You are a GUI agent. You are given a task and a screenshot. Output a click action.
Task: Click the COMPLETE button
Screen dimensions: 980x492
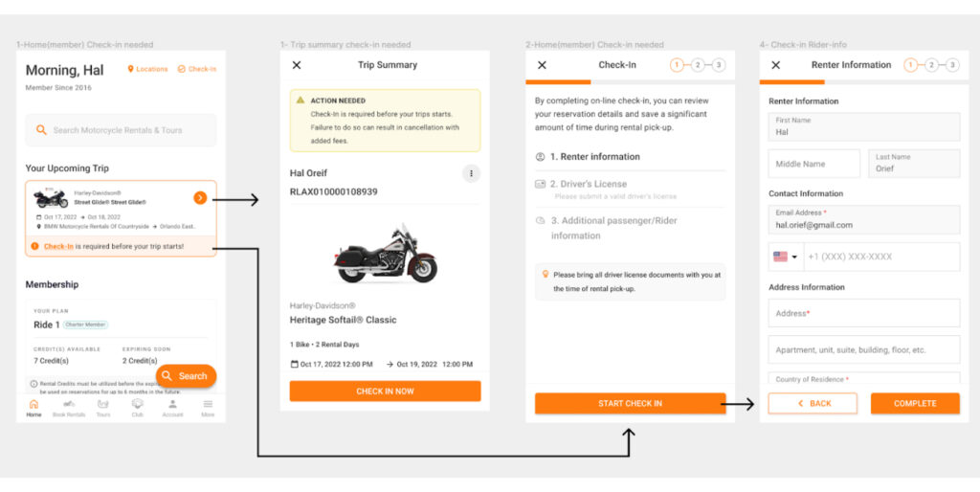[915, 403]
